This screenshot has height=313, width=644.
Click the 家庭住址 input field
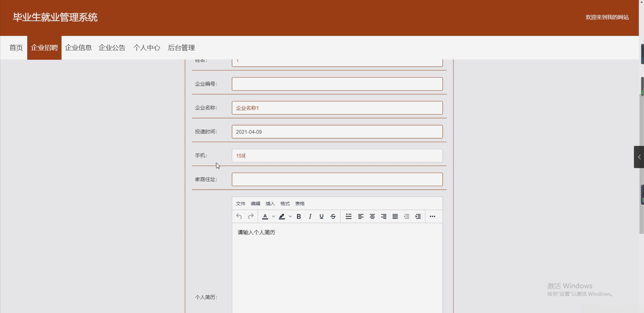pyautogui.click(x=337, y=179)
